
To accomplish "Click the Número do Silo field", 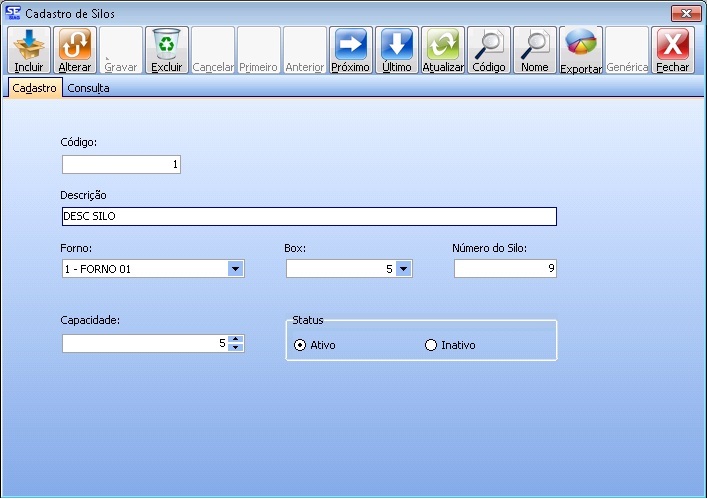I will pyautogui.click(x=505, y=268).
